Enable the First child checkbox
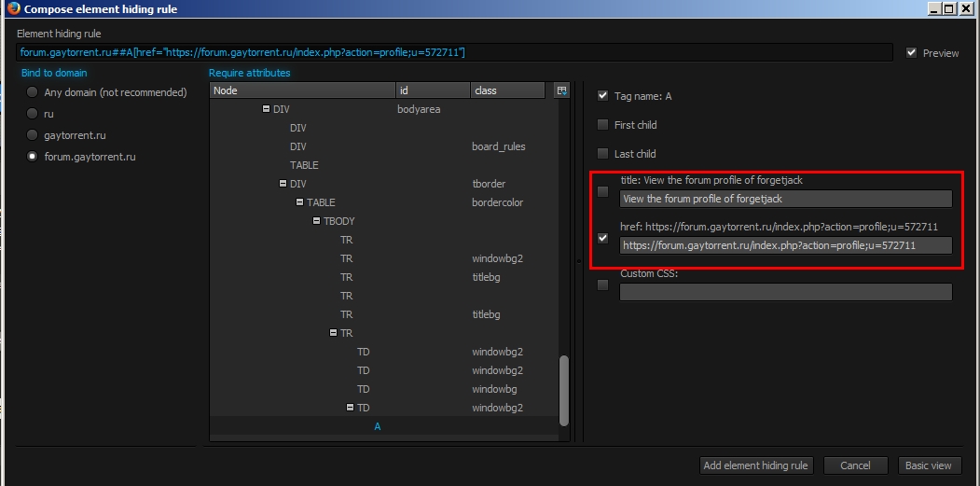The width and height of the screenshot is (980, 486). (602, 124)
